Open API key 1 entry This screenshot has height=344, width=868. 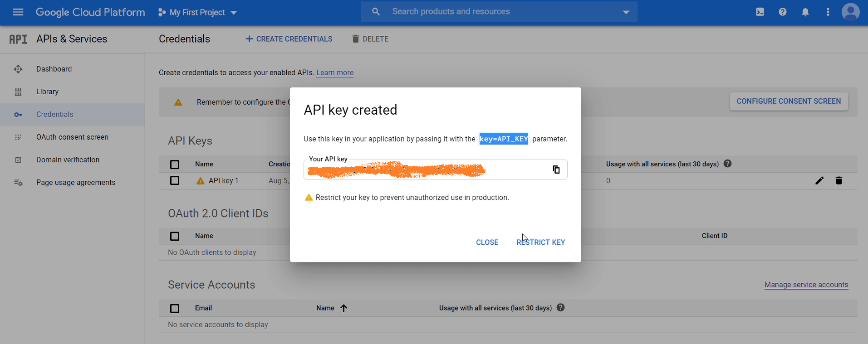[x=224, y=180]
